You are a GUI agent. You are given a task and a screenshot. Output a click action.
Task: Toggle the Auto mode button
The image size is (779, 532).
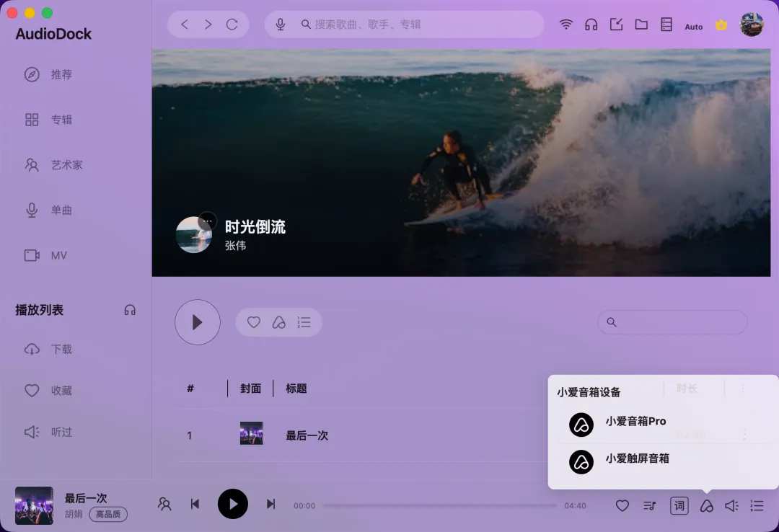click(694, 27)
